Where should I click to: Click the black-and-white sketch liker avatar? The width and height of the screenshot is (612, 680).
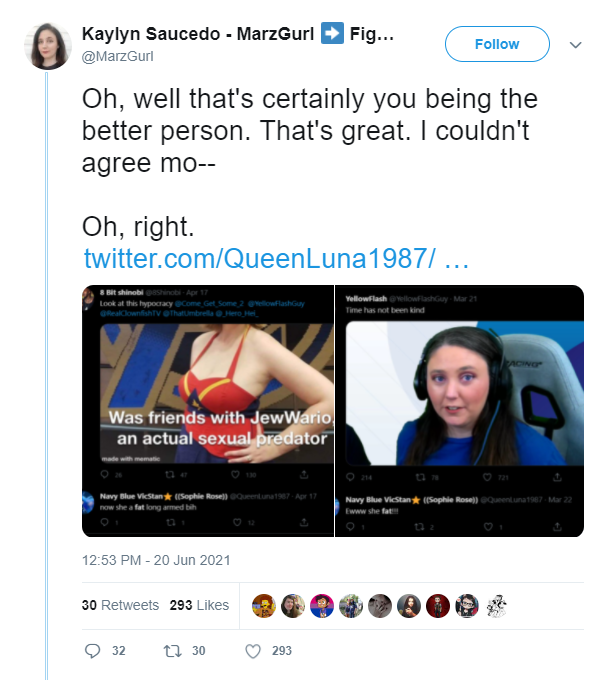(x=496, y=606)
